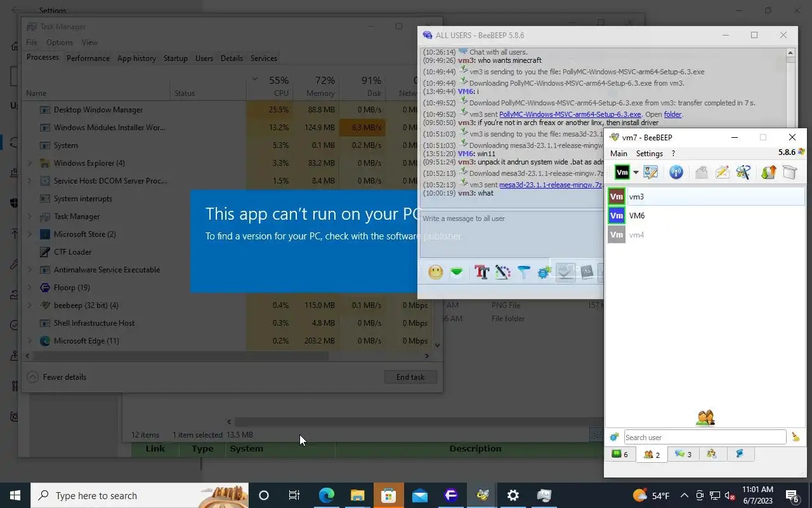Click the Search user field
This screenshot has height=508, width=812.
(x=705, y=437)
